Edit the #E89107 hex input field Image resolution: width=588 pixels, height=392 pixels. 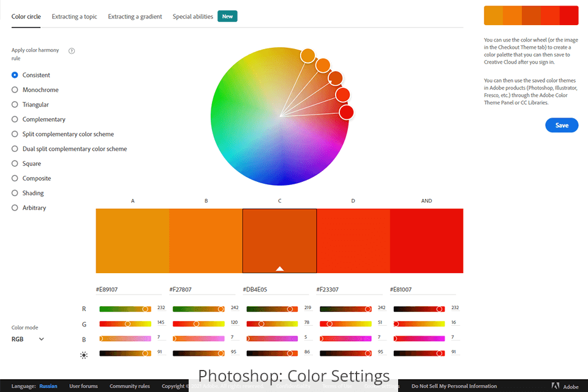coord(129,290)
